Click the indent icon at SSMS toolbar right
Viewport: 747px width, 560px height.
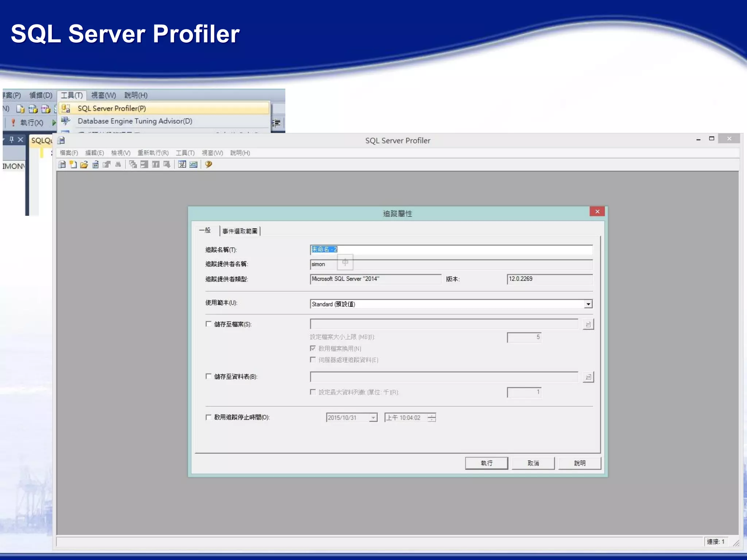pos(276,122)
